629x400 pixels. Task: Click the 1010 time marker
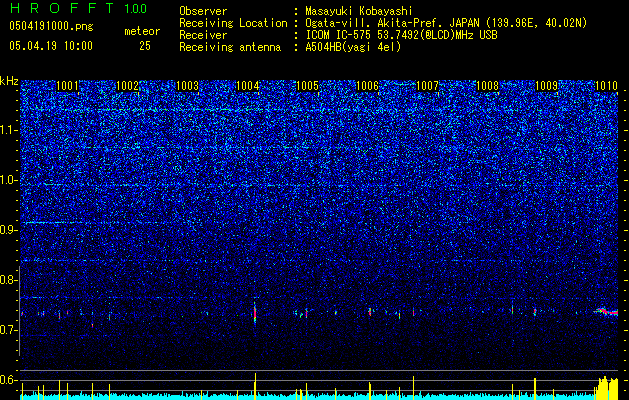point(606,86)
